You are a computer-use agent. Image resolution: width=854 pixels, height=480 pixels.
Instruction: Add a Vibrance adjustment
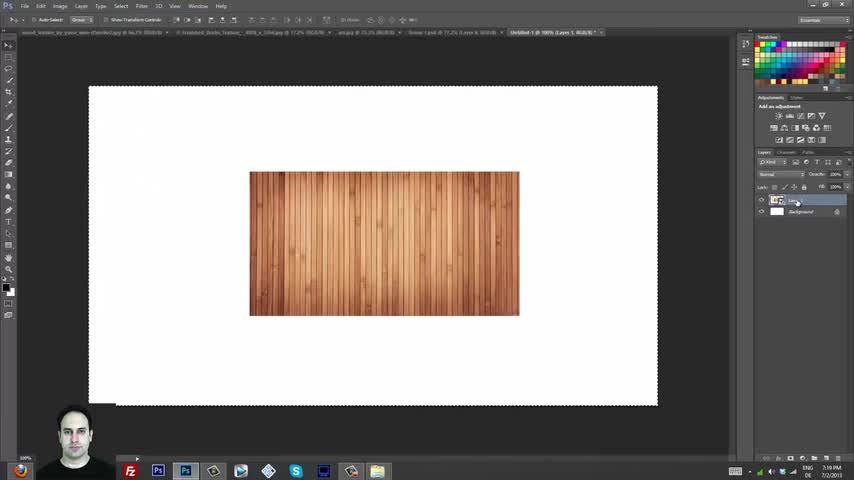[x=822, y=116]
